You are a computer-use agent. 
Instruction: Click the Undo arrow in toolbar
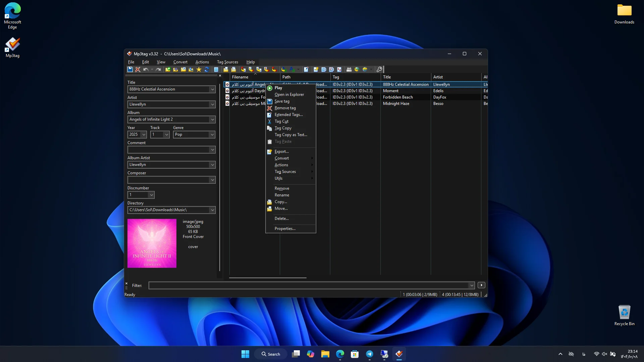146,69
